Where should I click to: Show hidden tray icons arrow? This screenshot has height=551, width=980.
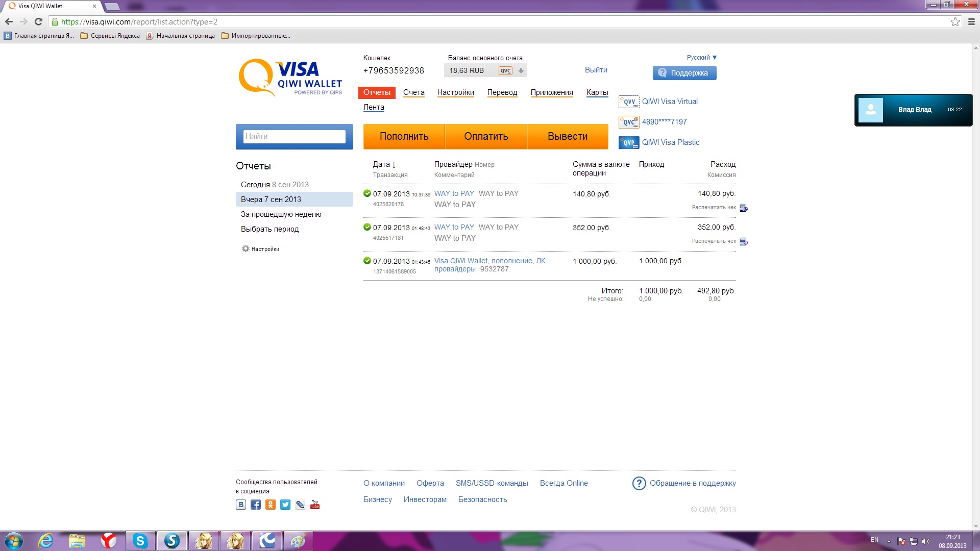(889, 541)
